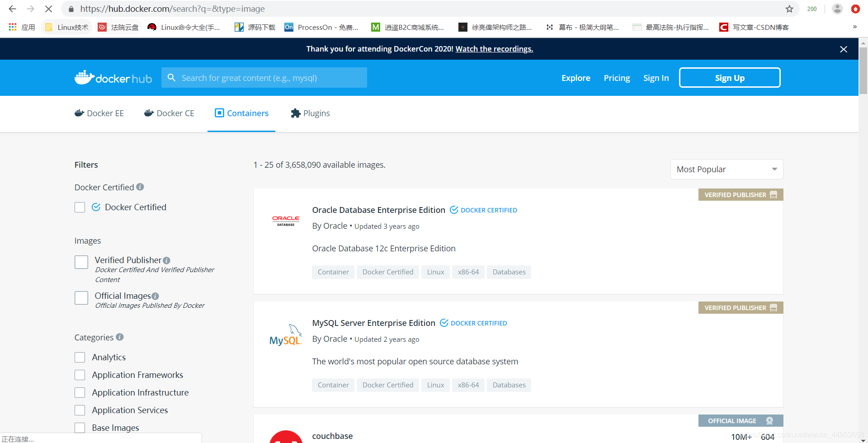
Task: Open the Pricing page
Action: [x=617, y=78]
